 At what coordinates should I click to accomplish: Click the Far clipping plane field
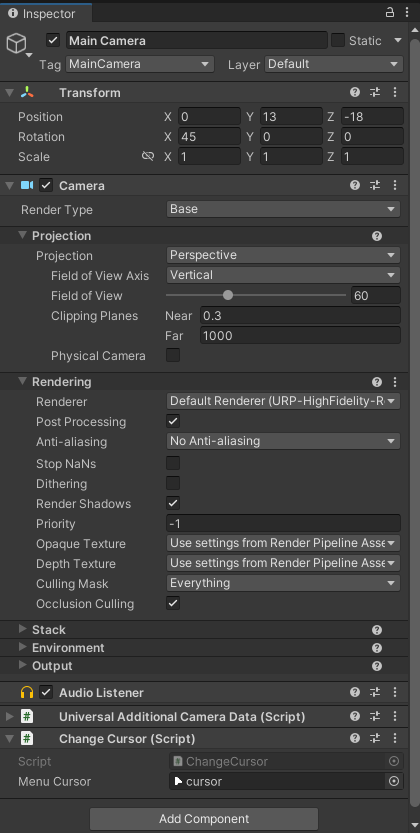[301, 336]
